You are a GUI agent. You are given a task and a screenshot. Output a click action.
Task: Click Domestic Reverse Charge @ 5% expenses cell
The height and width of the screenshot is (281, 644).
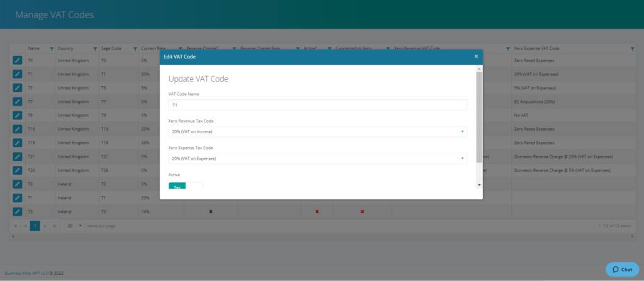pos(574,170)
